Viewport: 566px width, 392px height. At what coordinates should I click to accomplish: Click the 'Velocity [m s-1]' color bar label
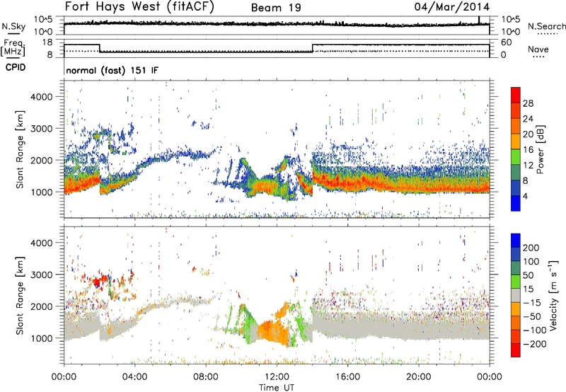553,295
